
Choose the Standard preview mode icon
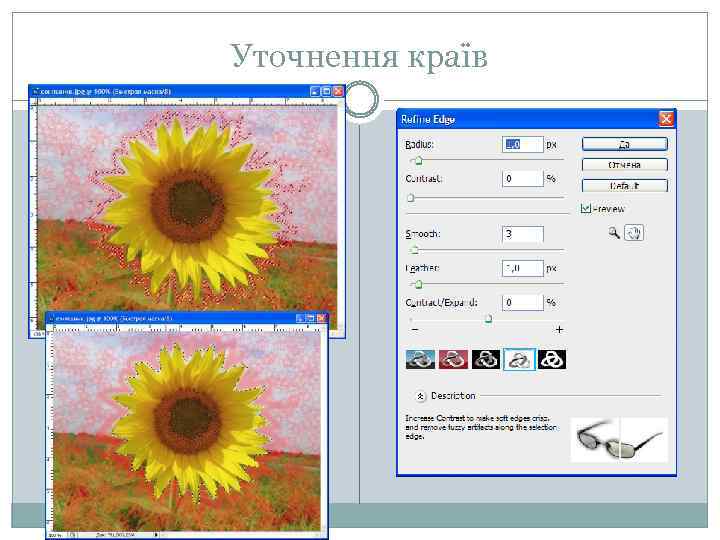click(420, 360)
